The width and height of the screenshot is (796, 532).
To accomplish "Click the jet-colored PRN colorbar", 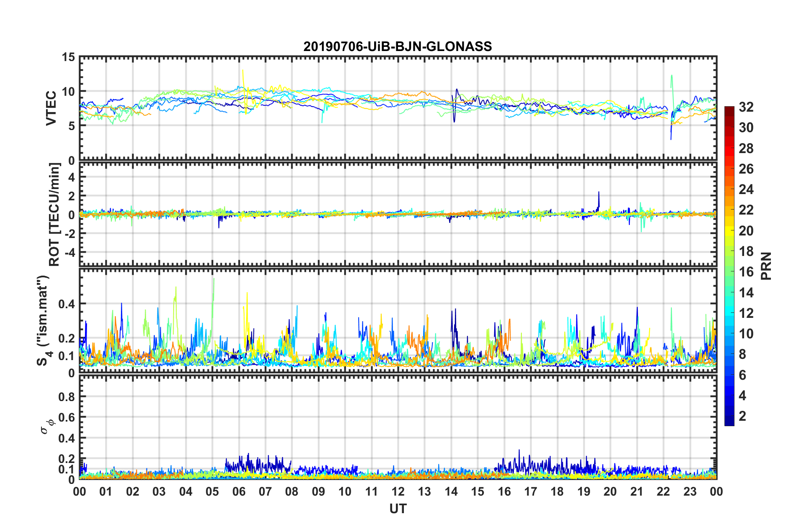I will pyautogui.click(x=729, y=266).
